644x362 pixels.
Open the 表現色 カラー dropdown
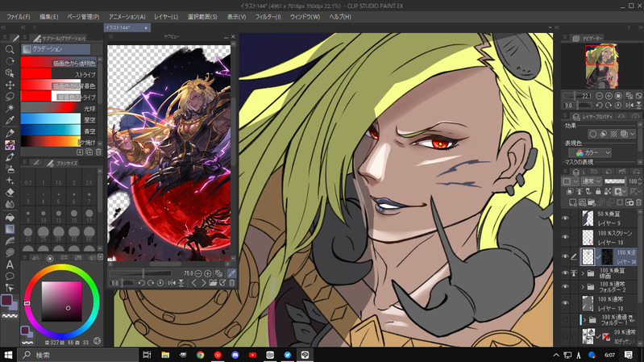click(x=591, y=152)
